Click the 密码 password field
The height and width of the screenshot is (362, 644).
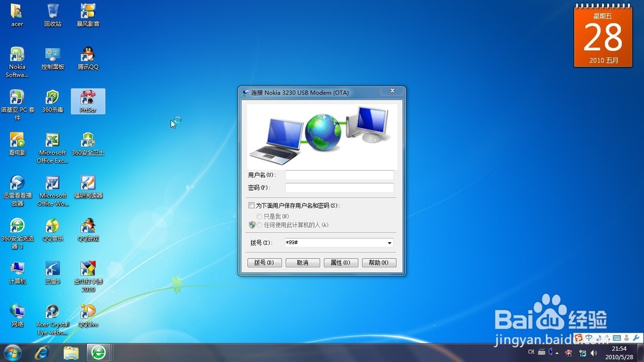339,188
